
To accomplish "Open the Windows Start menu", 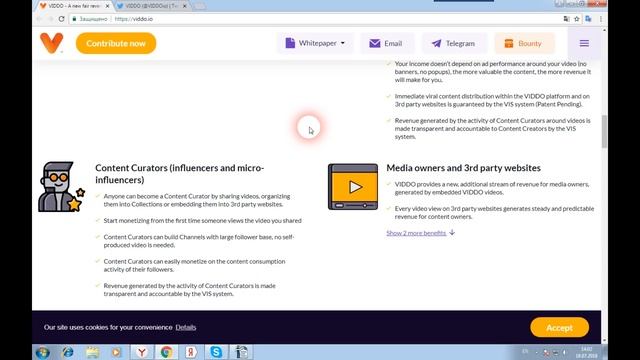I will (x=43, y=352).
